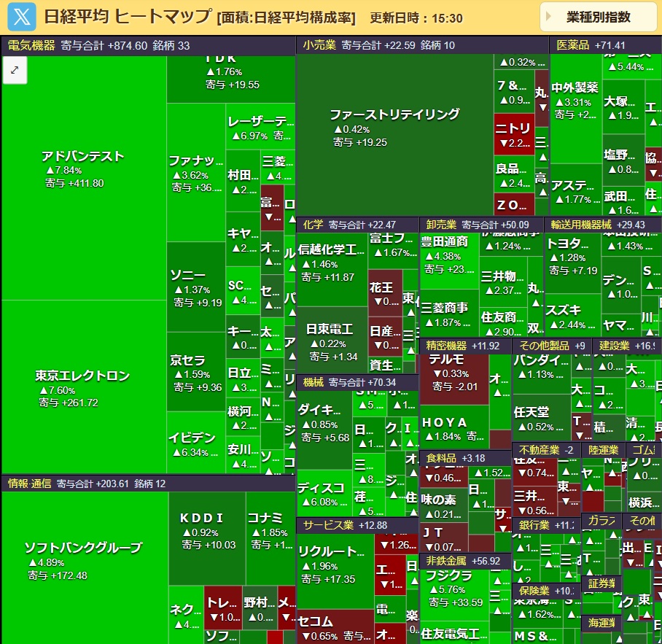
Task: Select the KDDI stock tile
Action: coord(207,538)
